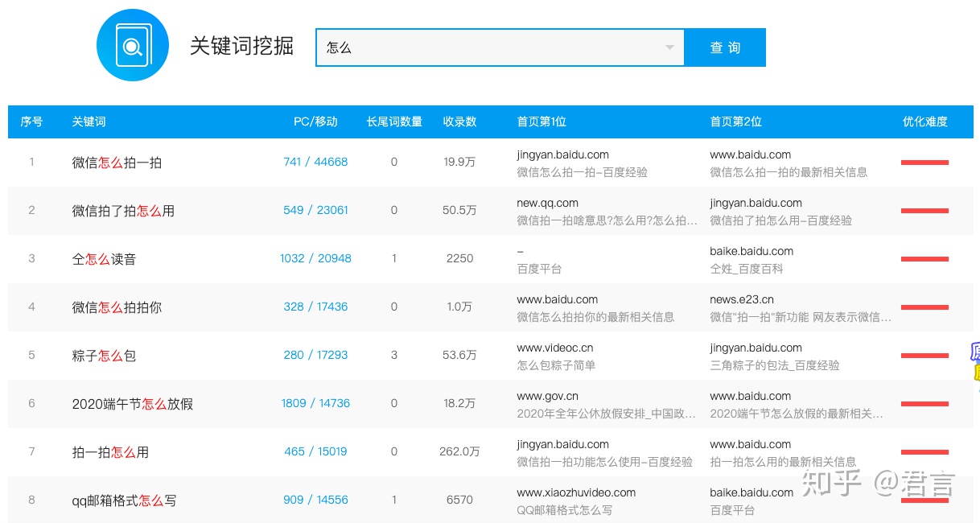
Task: Visit the baike.baidu.com result for 仝姓
Action: click(x=751, y=250)
